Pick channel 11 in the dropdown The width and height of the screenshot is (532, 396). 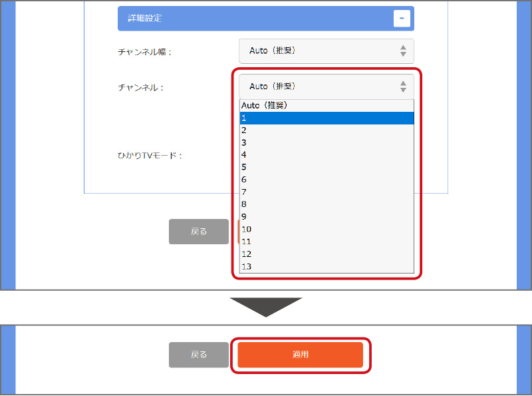(x=327, y=242)
